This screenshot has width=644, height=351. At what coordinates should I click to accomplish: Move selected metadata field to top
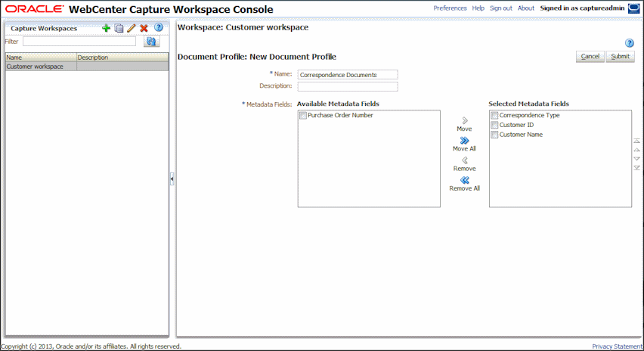(x=636, y=141)
